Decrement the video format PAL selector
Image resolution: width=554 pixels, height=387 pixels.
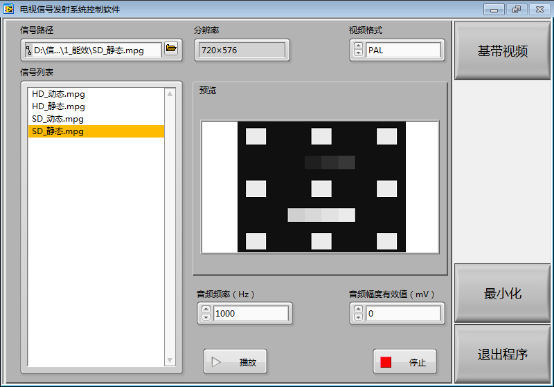[358, 53]
